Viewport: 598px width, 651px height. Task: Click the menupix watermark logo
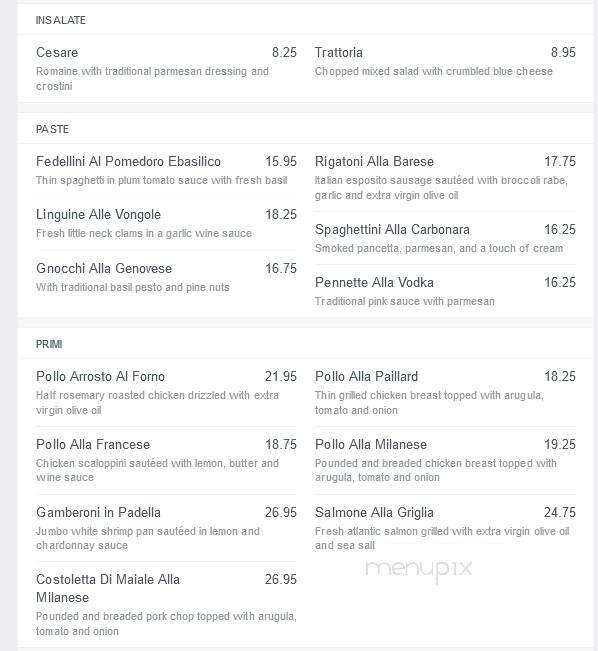click(419, 569)
